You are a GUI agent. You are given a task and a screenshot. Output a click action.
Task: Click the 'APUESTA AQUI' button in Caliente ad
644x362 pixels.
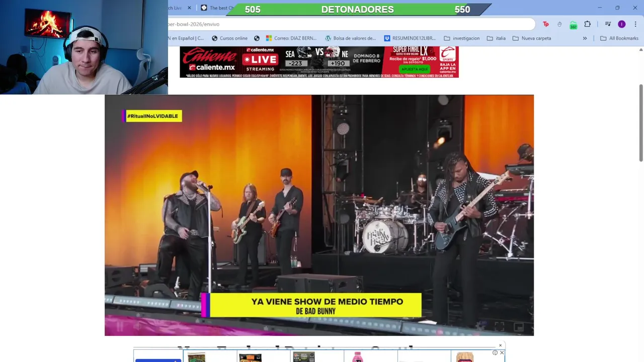coord(415,69)
